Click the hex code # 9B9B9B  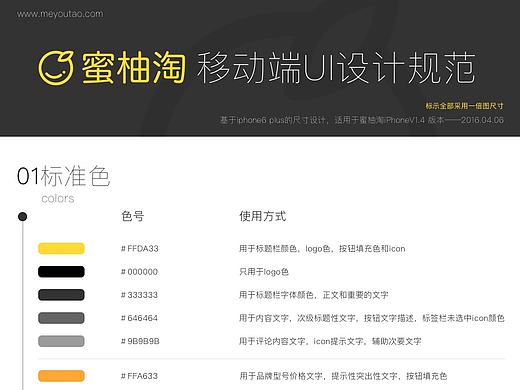coord(140,341)
